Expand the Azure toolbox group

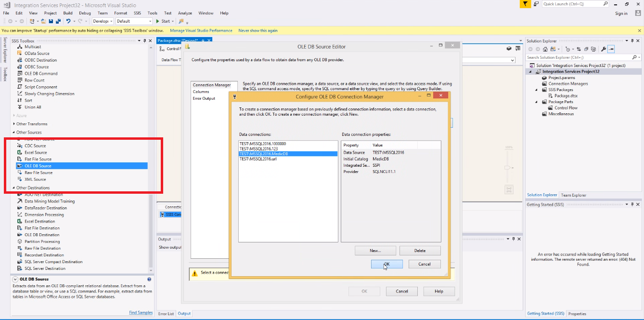tap(13, 116)
